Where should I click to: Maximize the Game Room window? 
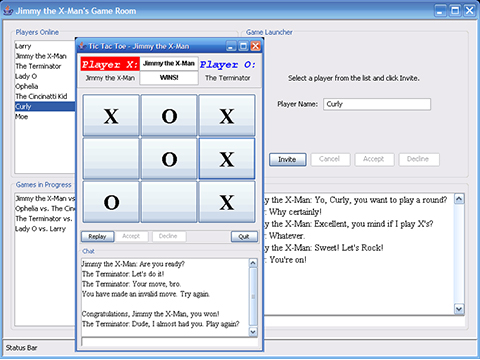[x=455, y=11]
